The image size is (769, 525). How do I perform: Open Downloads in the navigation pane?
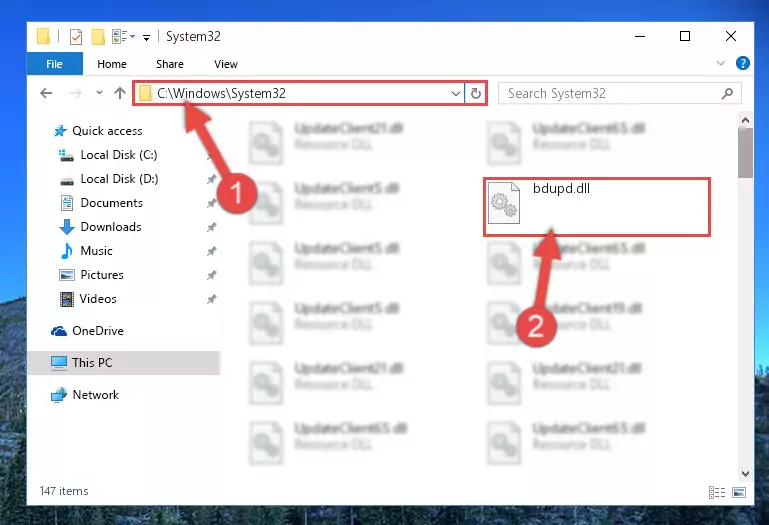click(x=111, y=227)
